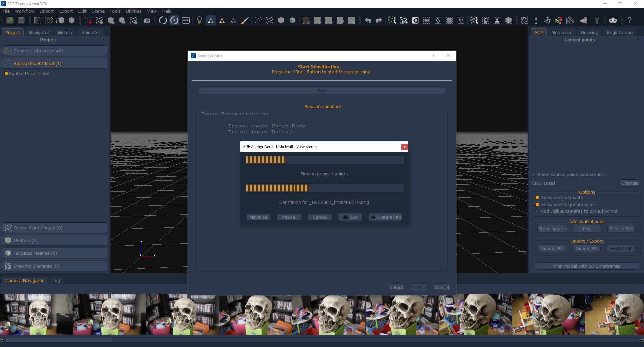The image size is (644, 347).
Task: Click the wireframe triangles outline icon
Action: click(233, 20)
